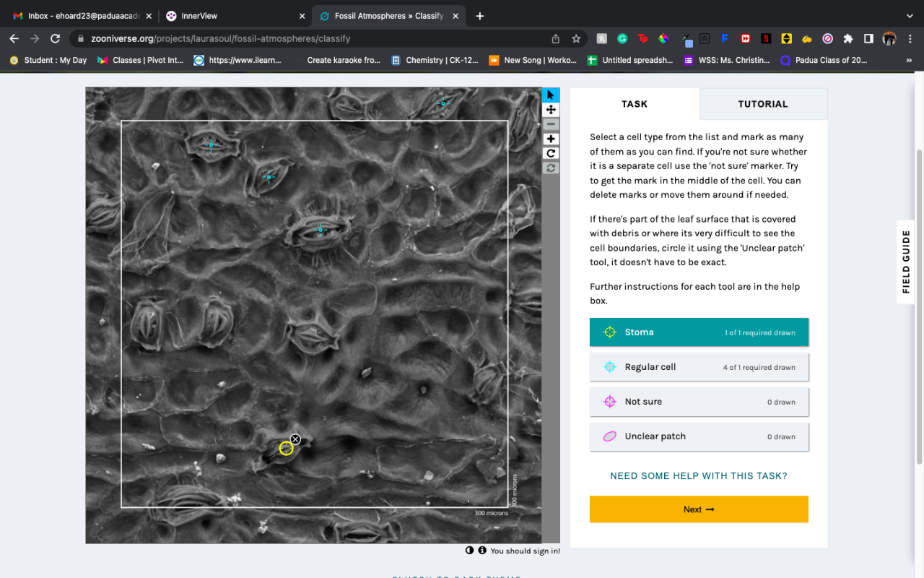Invert image colors with the contrast icon
This screenshot has height=578, width=924.
(469, 551)
